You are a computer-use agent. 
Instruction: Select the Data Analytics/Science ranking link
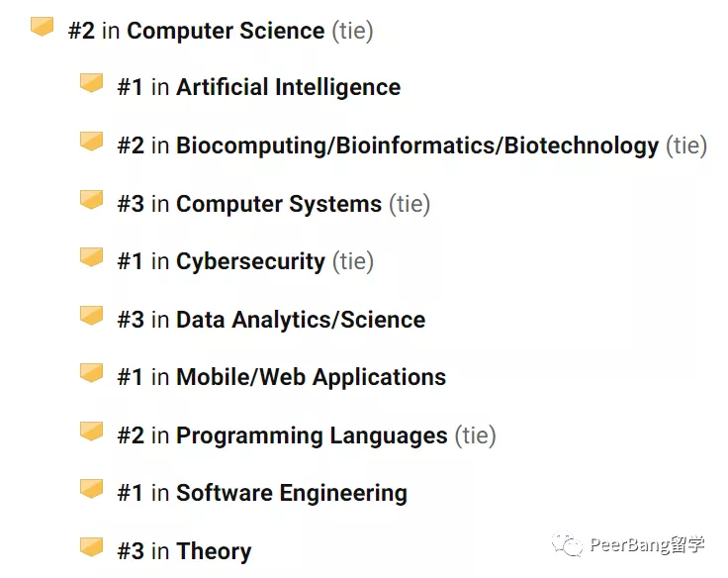pyautogui.click(x=300, y=320)
